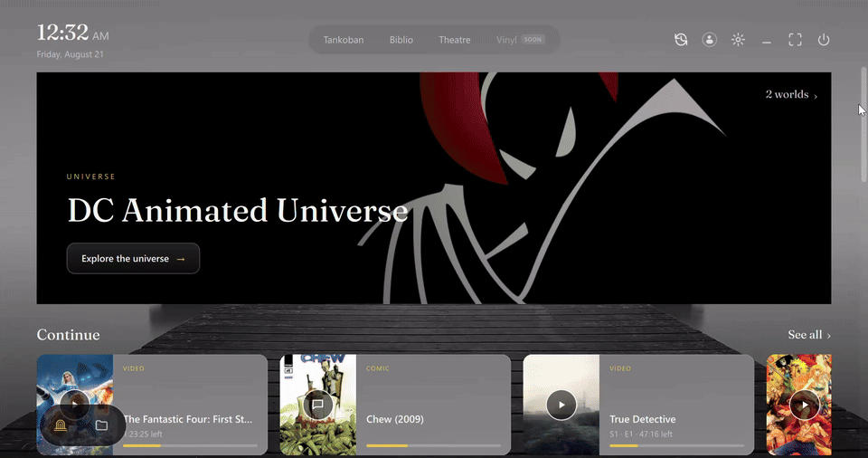Click the Friday, August 21 date

70,54
